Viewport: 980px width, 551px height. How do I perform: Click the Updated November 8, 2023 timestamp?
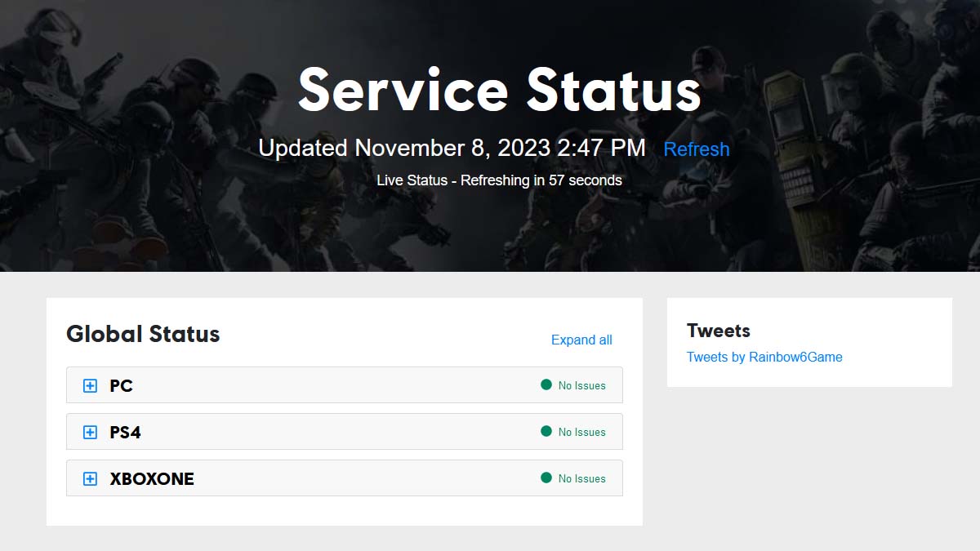pyautogui.click(x=452, y=149)
